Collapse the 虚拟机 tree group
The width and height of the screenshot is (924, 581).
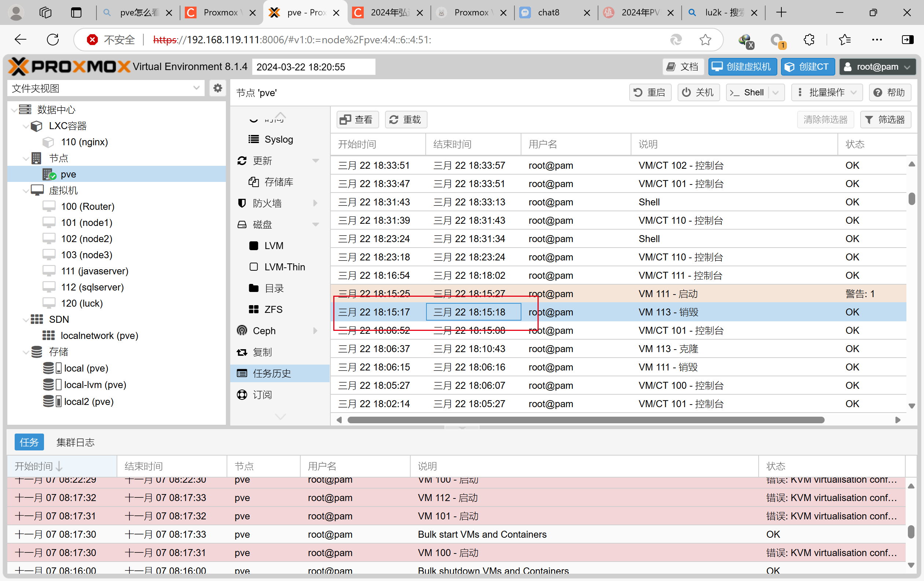[x=26, y=190]
